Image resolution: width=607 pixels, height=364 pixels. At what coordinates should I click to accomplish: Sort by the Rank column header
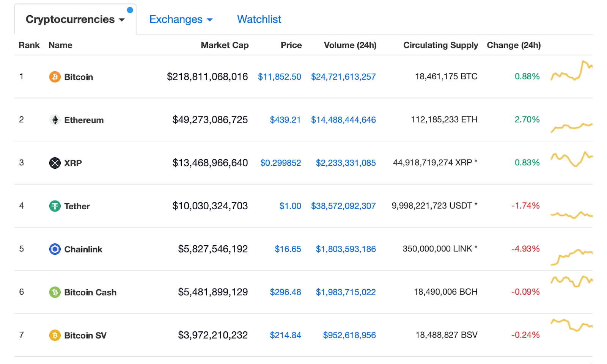click(x=29, y=45)
